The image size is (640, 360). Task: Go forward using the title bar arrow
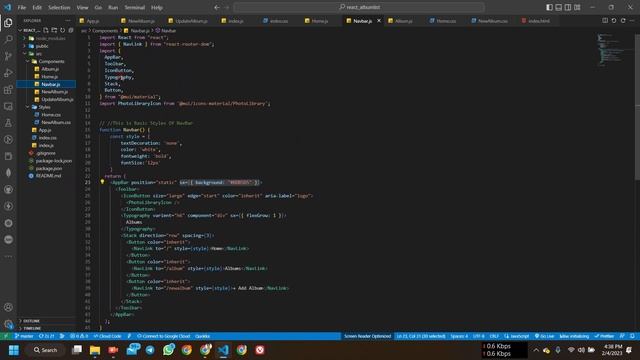[227, 7]
